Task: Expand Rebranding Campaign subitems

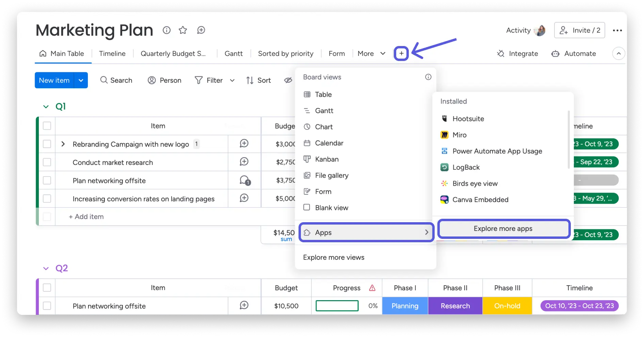Action: pyautogui.click(x=63, y=144)
